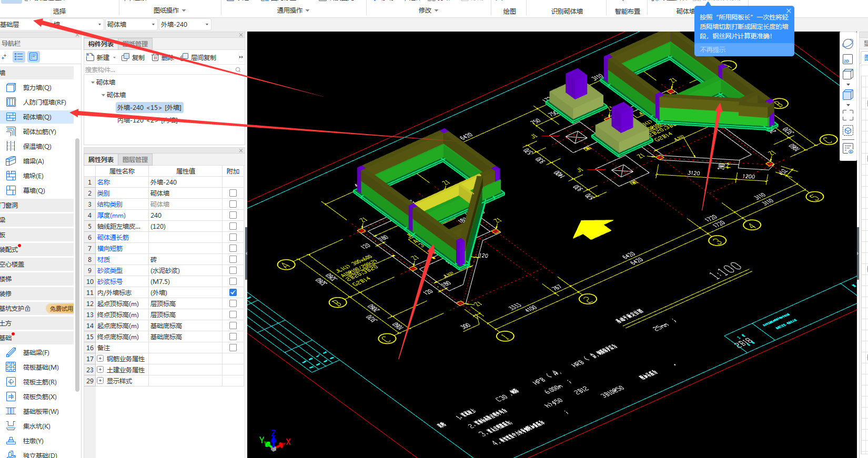Select the 剪力墙(Q) shear wall icon
This screenshot has height=458, width=868.
[x=11, y=88]
